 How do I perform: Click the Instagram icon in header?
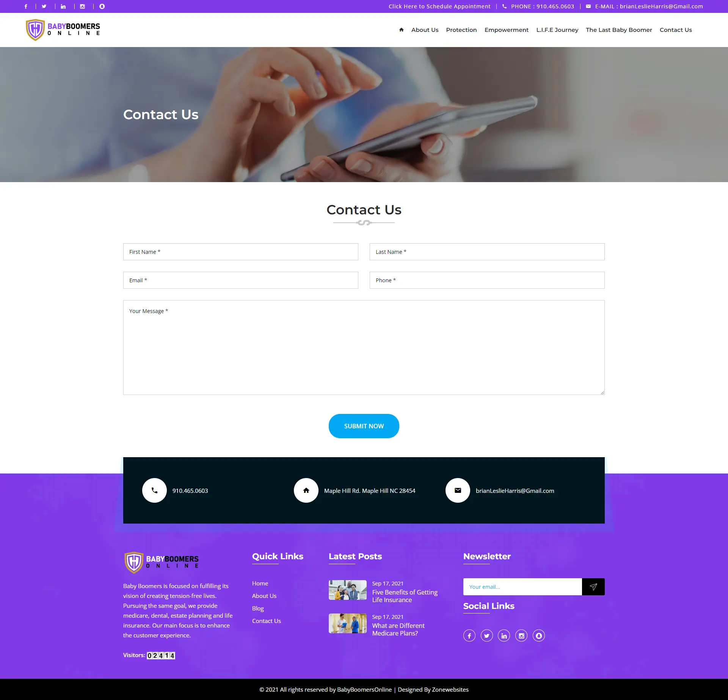pos(83,6)
